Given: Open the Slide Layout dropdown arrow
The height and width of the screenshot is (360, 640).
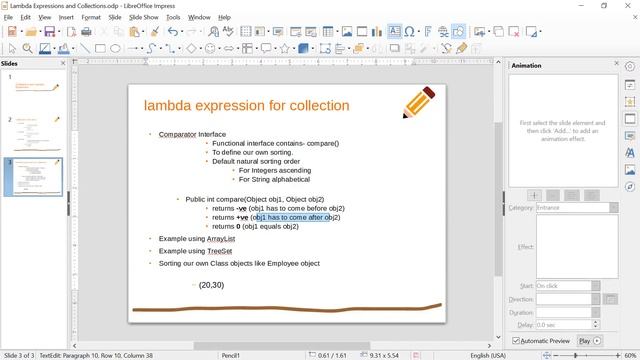Looking at the screenshot, I should click(540, 31).
